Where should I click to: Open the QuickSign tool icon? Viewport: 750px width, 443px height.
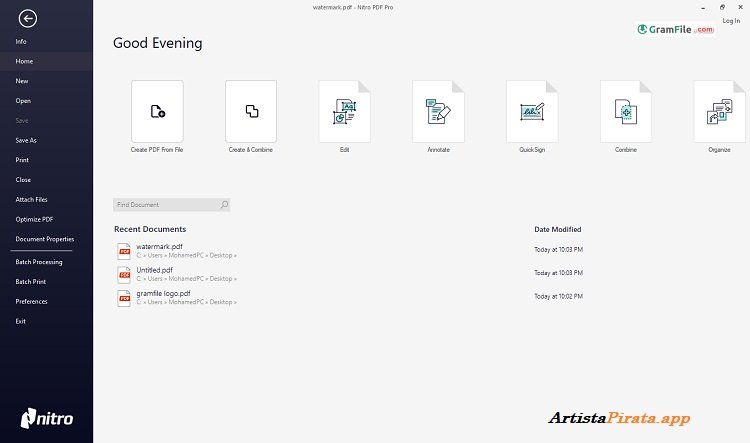point(532,111)
